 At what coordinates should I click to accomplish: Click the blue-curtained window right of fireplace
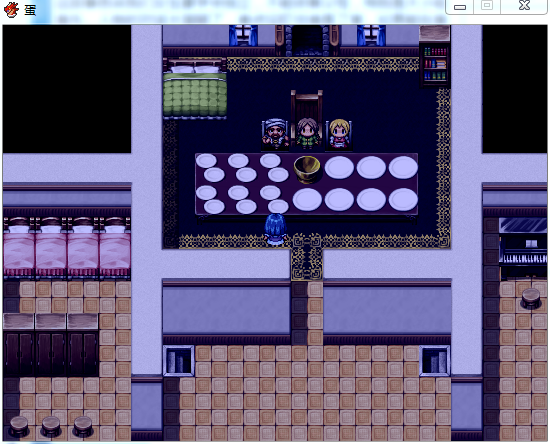pyautogui.click(x=371, y=35)
